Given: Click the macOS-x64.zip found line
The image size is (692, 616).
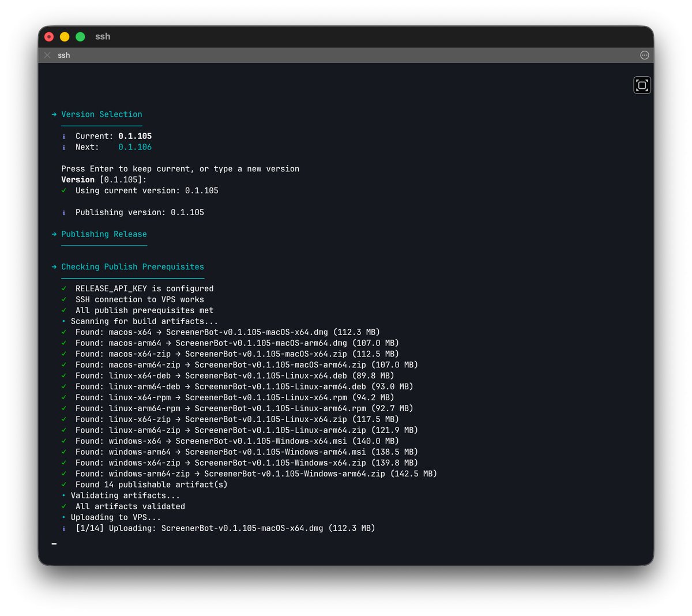Looking at the screenshot, I should (x=237, y=354).
